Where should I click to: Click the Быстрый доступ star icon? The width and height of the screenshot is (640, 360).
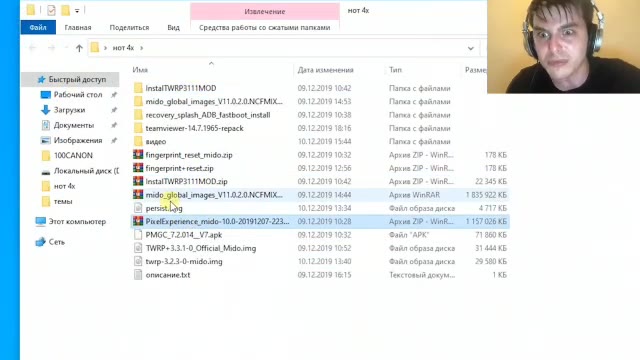41,80
